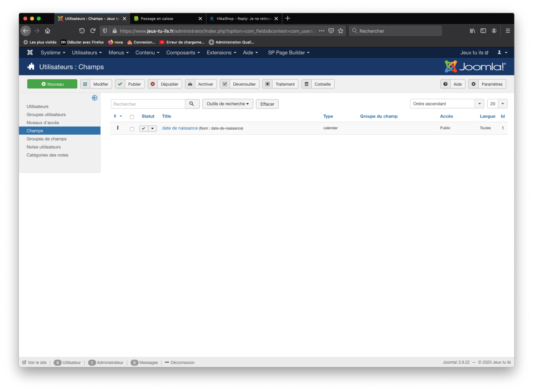Open the Aide help button in toolbar
The width and height of the screenshot is (533, 392).
click(x=453, y=84)
